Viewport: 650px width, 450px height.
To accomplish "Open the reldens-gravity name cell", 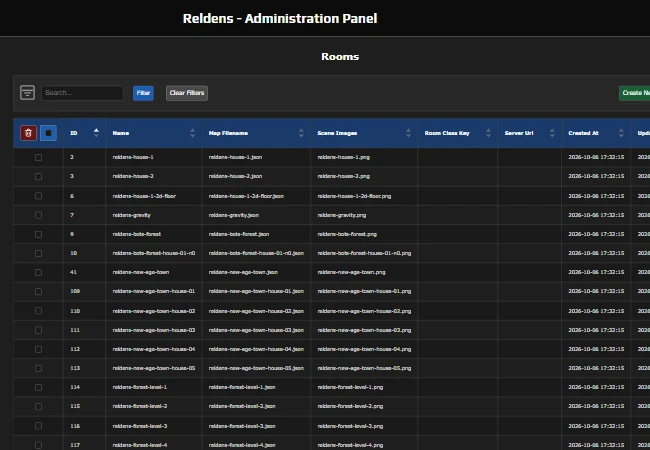I will pos(154,215).
